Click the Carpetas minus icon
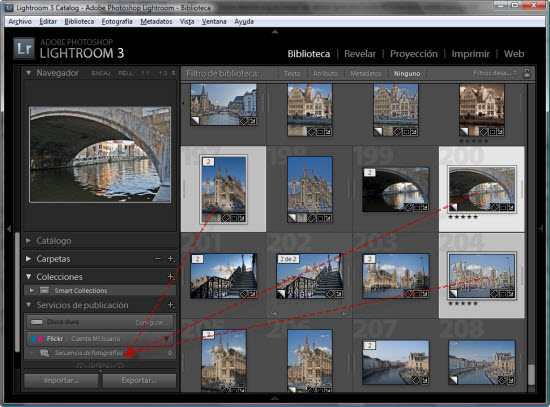 point(158,259)
